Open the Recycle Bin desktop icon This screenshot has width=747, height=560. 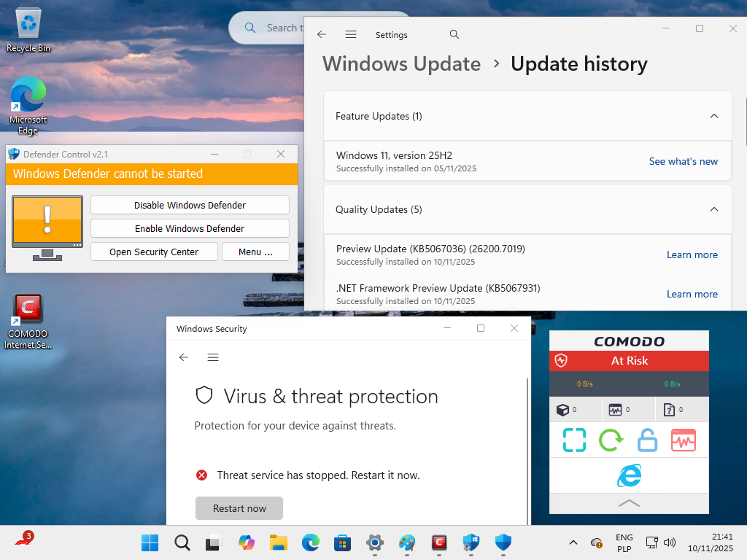(x=28, y=31)
